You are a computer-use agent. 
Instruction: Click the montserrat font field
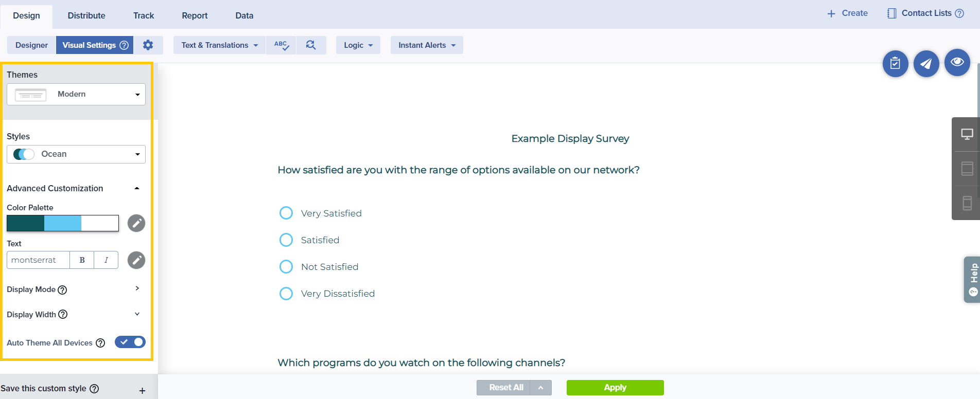38,260
